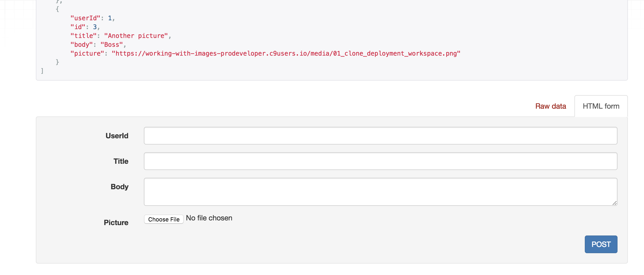Click the Body textarea resize handle
This screenshot has height=275, width=644.
[x=614, y=203]
